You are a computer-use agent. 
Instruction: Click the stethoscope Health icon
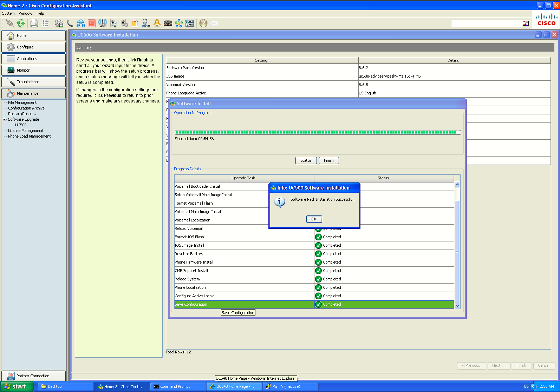146,23
